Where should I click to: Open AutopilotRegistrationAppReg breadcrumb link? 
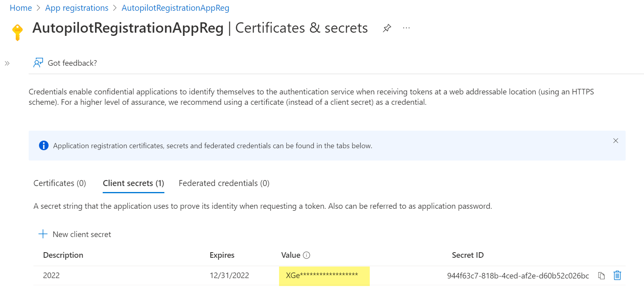pyautogui.click(x=176, y=8)
